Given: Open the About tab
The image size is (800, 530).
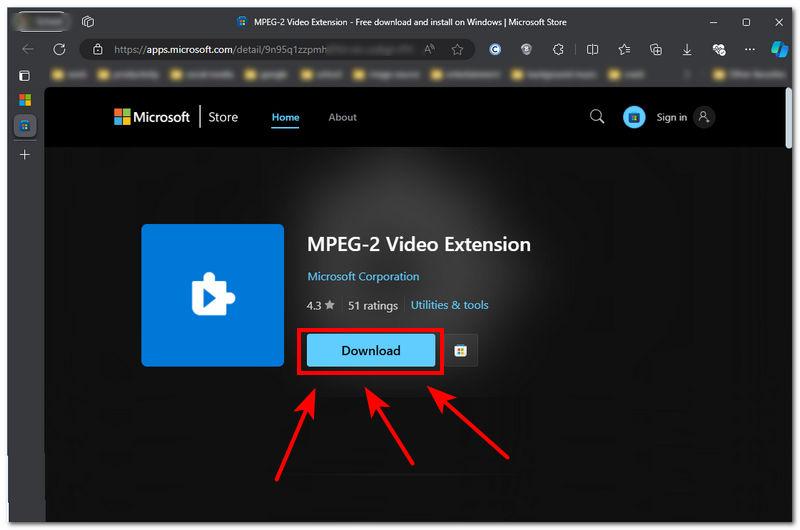Looking at the screenshot, I should [342, 117].
